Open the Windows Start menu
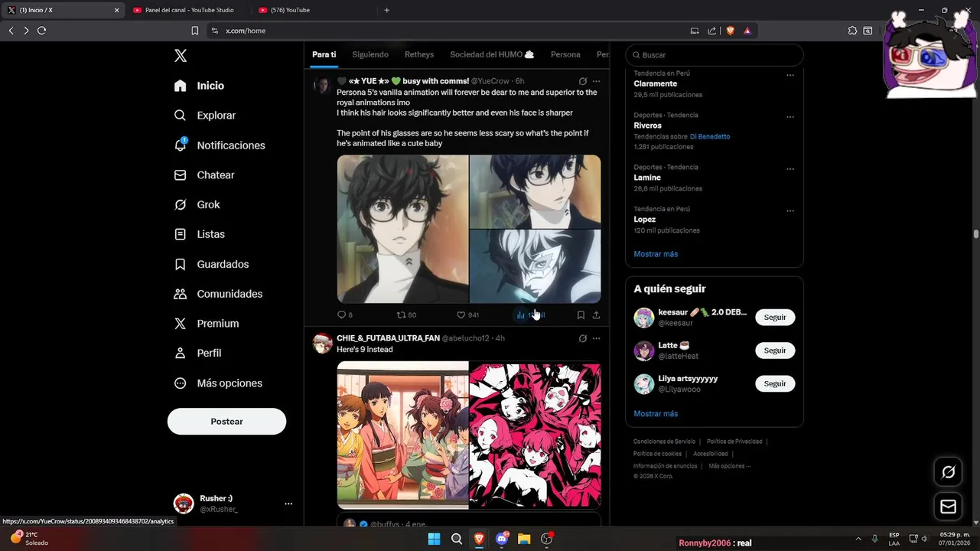This screenshot has width=980, height=551. pyautogui.click(x=434, y=539)
